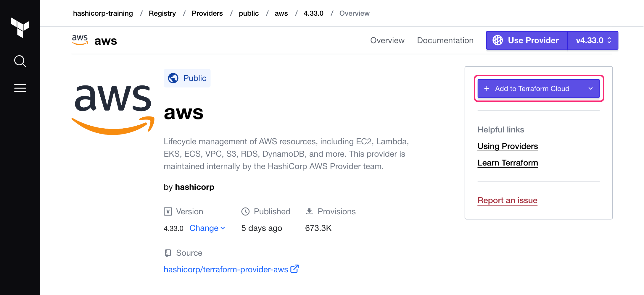This screenshot has height=295, width=644.
Task: Follow the Using Providers helpful link
Action: tap(507, 146)
